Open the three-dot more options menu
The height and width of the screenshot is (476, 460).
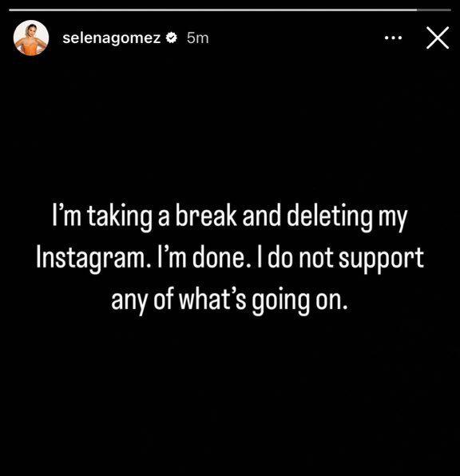click(393, 38)
